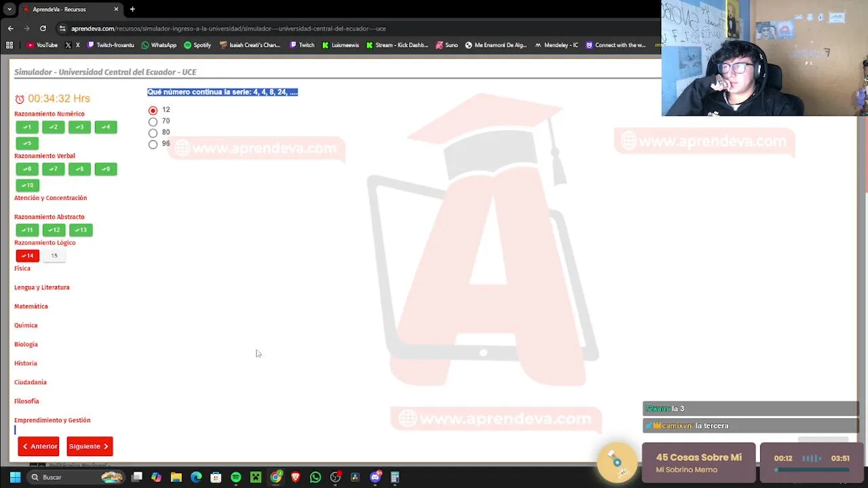
Task: Switch to the AprendeVa - Recursos tab
Action: 69,9
